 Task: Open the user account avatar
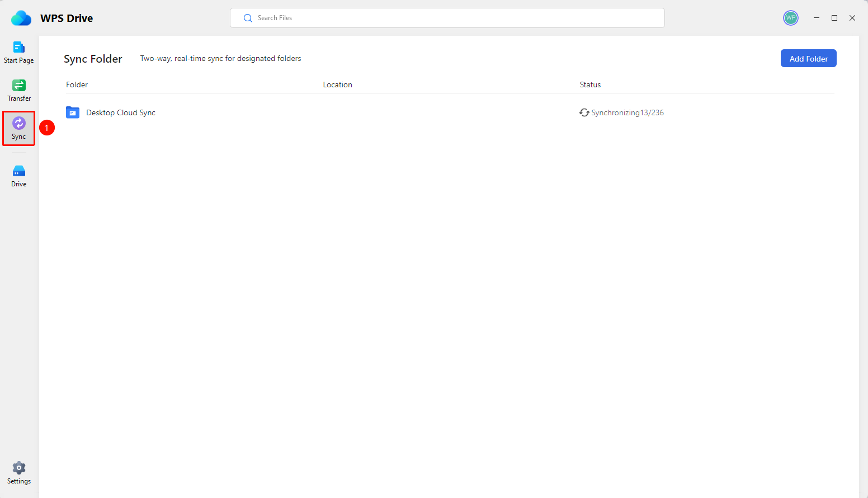pyautogui.click(x=791, y=18)
